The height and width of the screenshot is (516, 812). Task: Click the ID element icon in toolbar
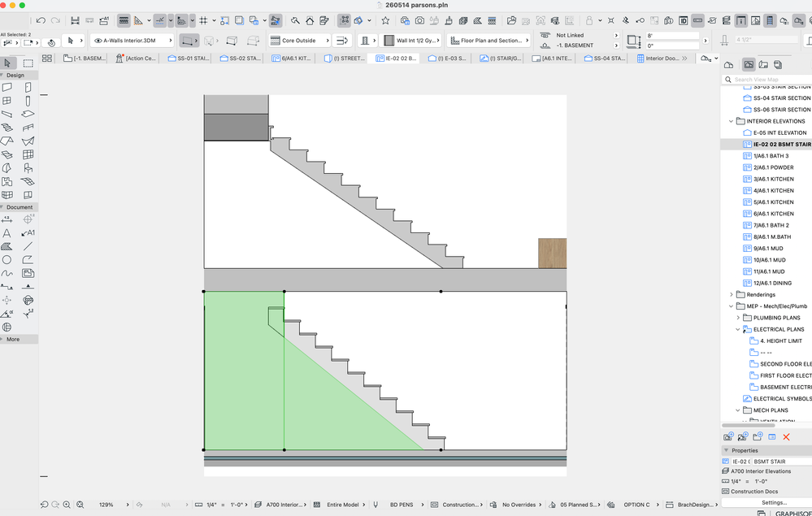[x=683, y=20]
